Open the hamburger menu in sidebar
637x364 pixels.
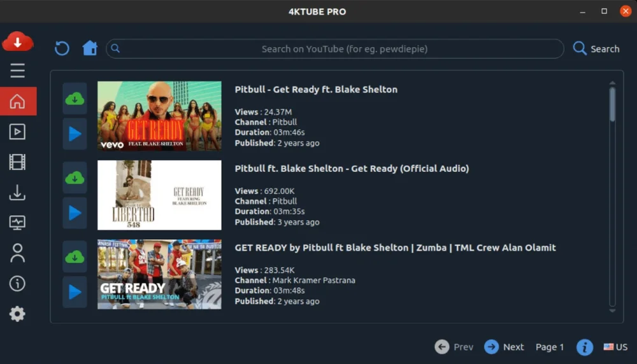(x=17, y=71)
